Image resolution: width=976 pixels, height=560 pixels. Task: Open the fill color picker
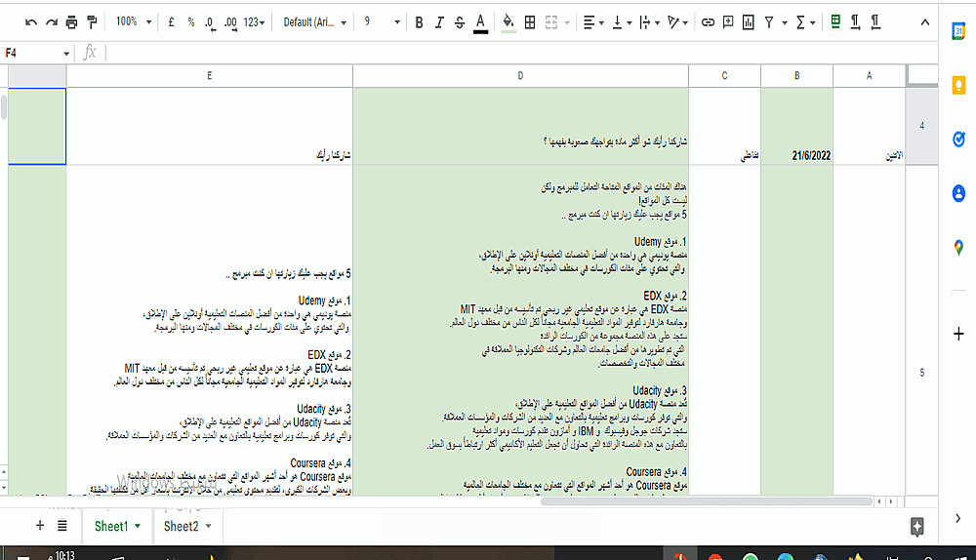click(508, 23)
